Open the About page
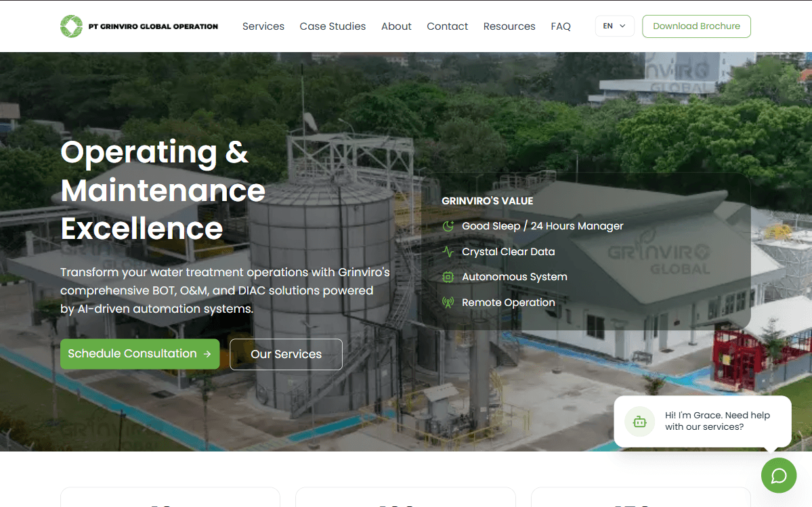The height and width of the screenshot is (507, 812). [396, 26]
